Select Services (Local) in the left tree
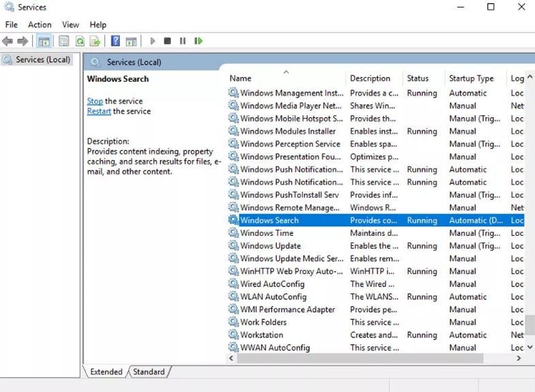The width and height of the screenshot is (535, 392). coord(43,59)
